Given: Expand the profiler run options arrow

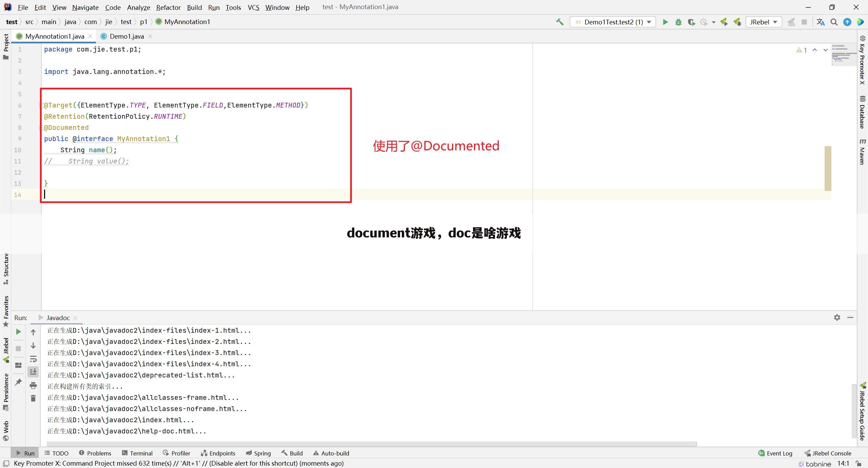Looking at the screenshot, I should [x=713, y=22].
